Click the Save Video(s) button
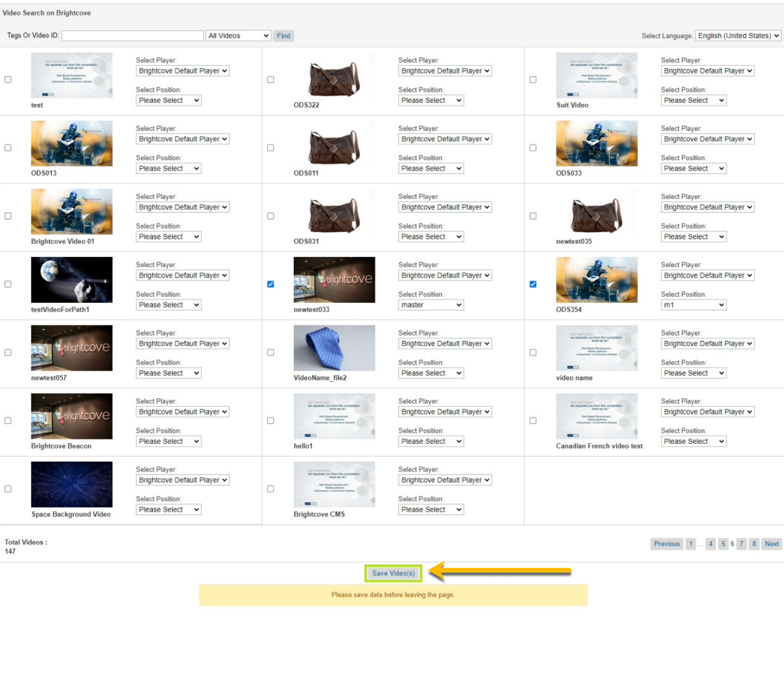The image size is (784, 691). [393, 573]
